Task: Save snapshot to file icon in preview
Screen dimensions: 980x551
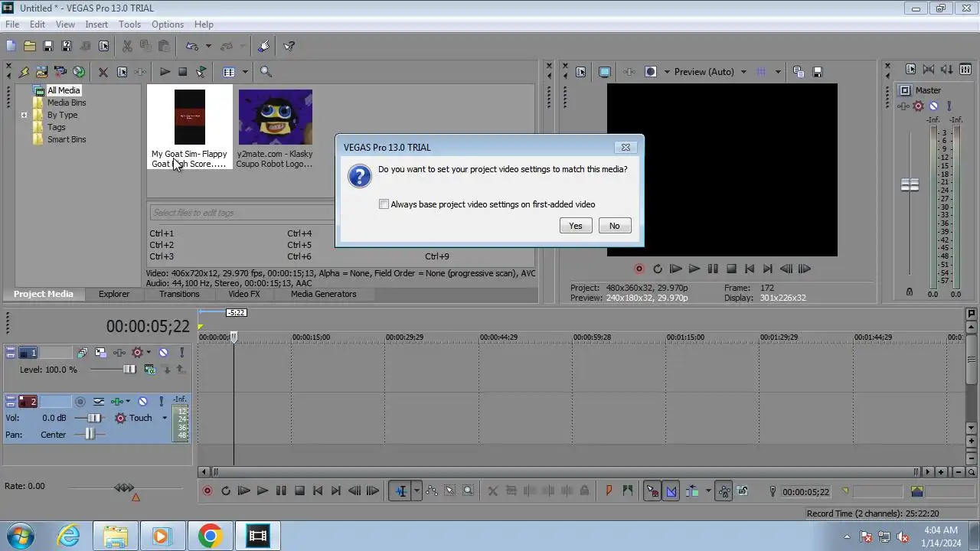Action: coord(817,72)
